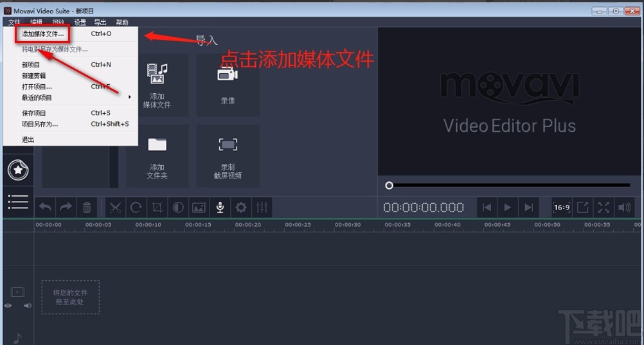Viewport: 644px width, 345px height.
Task: Click the preview volume speaker icon
Action: 624,208
